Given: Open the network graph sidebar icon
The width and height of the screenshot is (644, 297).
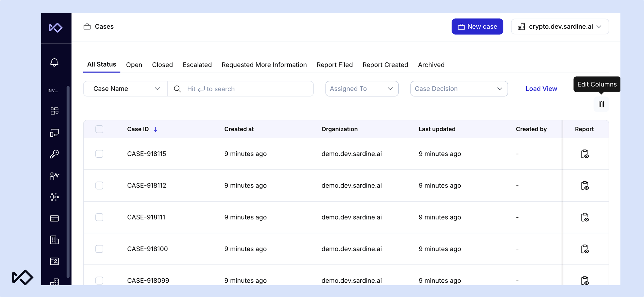Looking at the screenshot, I should click(54, 197).
